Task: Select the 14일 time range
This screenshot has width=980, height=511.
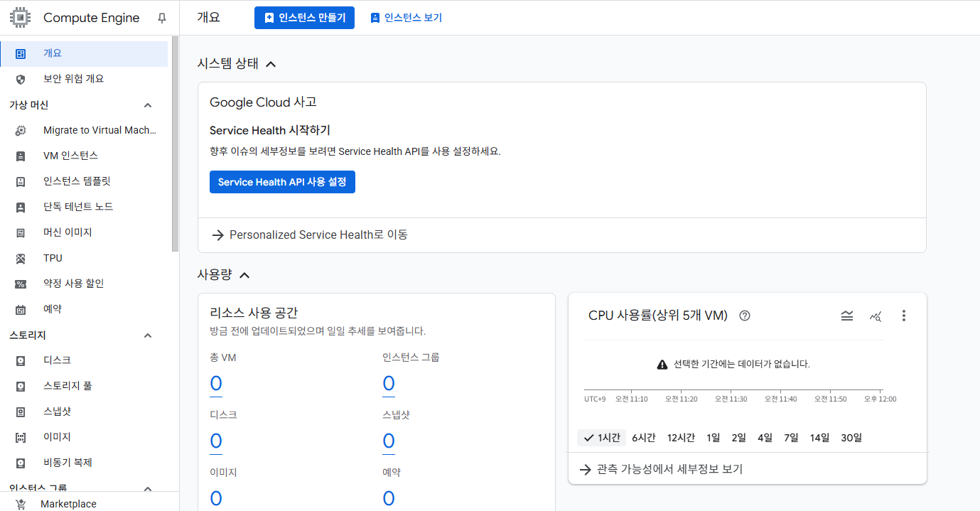Action: 820,438
